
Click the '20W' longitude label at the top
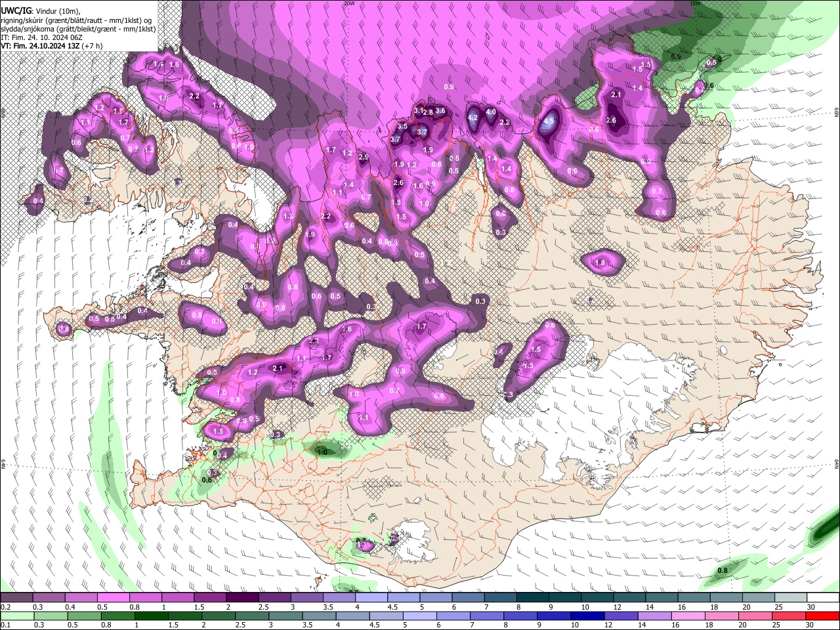coord(349,3)
